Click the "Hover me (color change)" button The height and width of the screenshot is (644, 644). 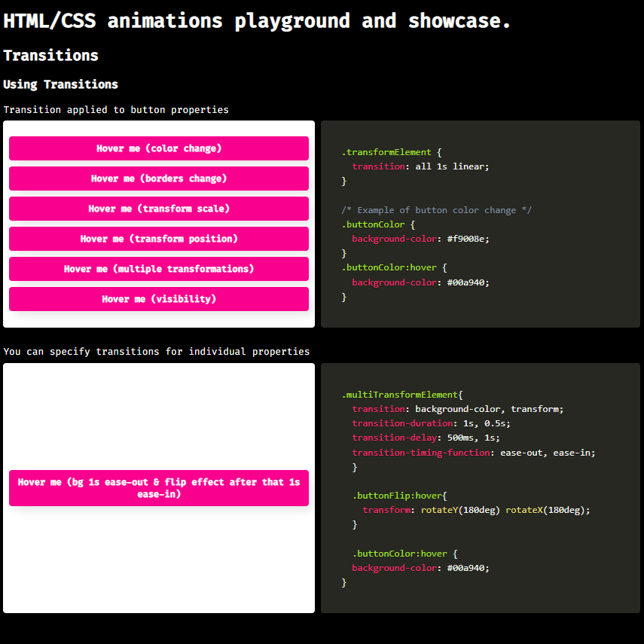coord(159,148)
